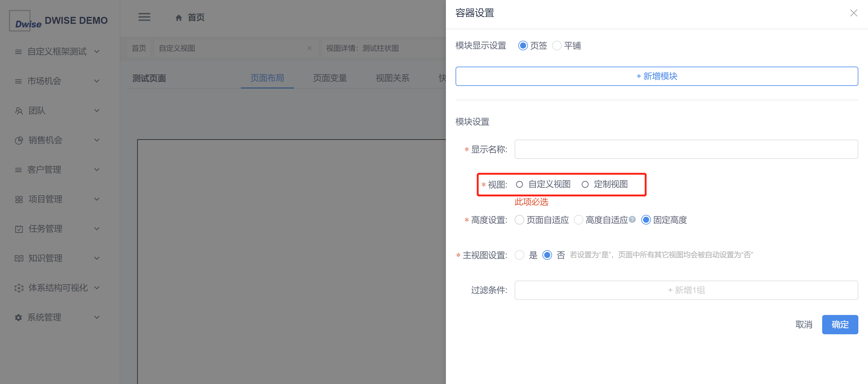Expand the 销售机会 menu chevron
The height and width of the screenshot is (384, 868).
point(97,140)
